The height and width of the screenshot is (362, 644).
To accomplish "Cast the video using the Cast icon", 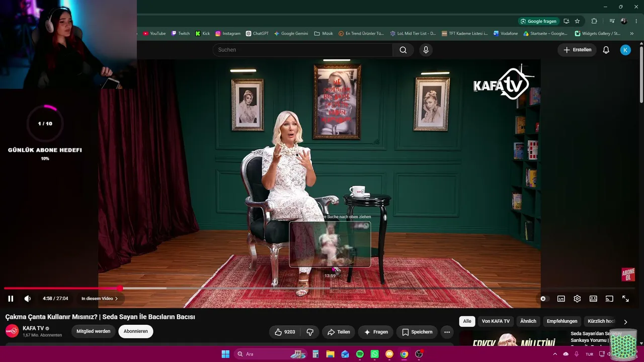I will 609,299.
